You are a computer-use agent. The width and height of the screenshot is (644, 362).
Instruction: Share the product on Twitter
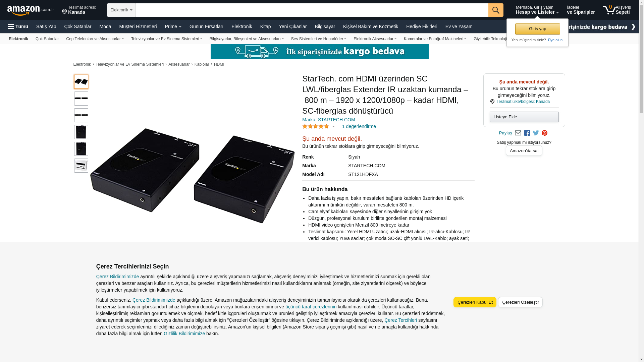pyautogui.click(x=536, y=133)
